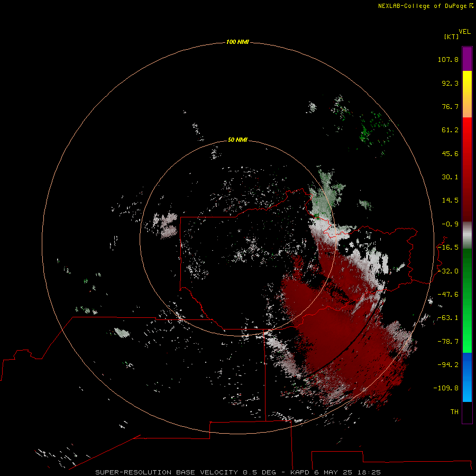Click the 107.8 legend value
Screen dimensions: 476x476
448,59
